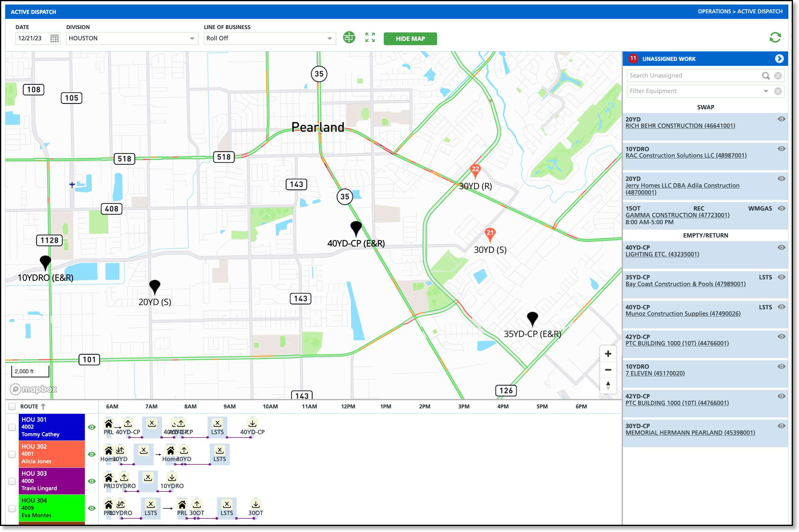Expand the Filter Equipment dropdown
Screen dimensions: 799x532
(766, 91)
